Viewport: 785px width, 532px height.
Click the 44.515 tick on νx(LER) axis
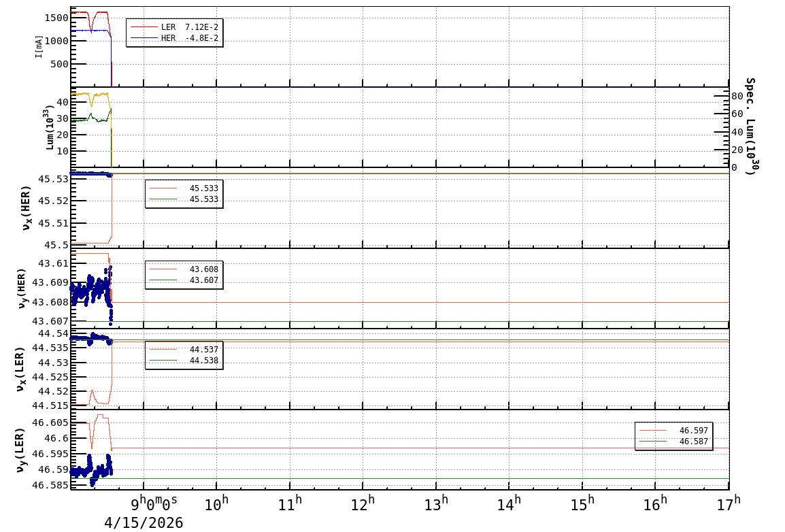point(50,406)
